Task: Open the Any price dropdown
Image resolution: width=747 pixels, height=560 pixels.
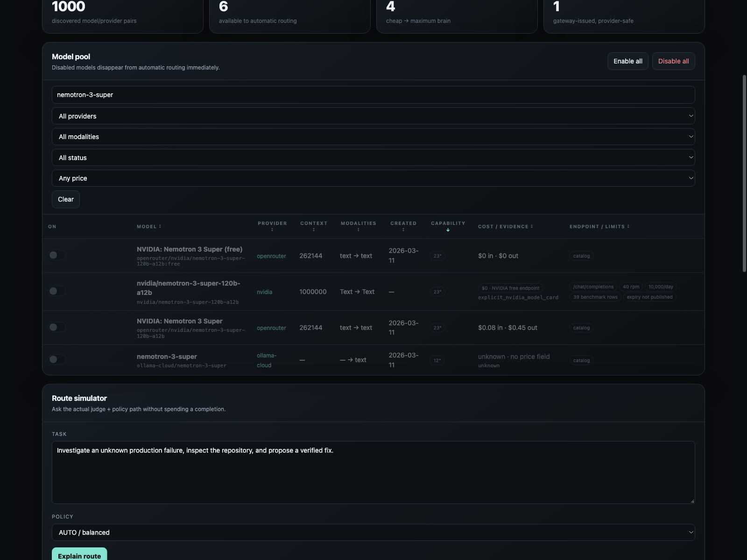Action: [x=373, y=178]
